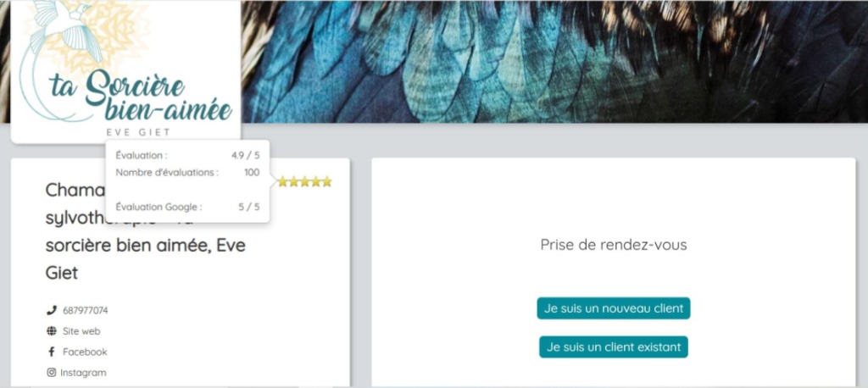The height and width of the screenshot is (388, 868).
Task: Open the Instagram profile link
Action: pos(83,373)
